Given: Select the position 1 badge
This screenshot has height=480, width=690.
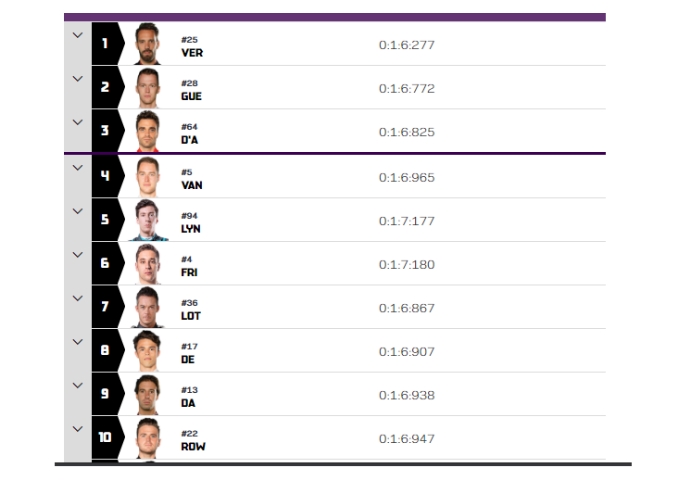Looking at the screenshot, I should (108, 44).
